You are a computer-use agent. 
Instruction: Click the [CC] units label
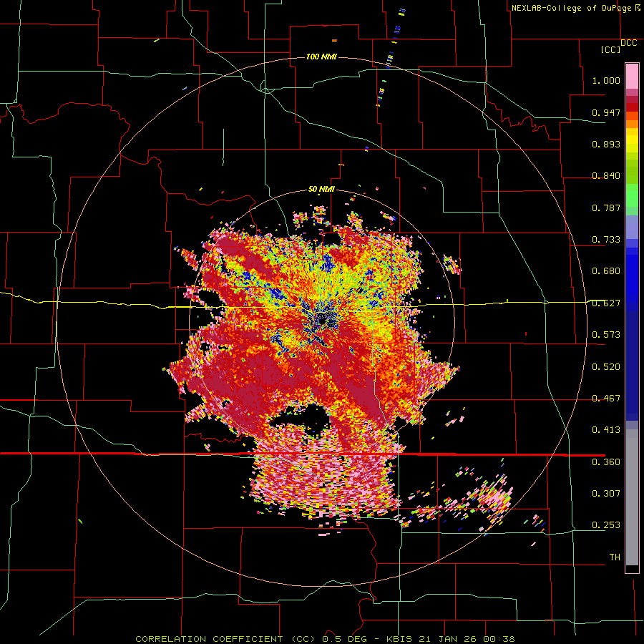coord(610,49)
